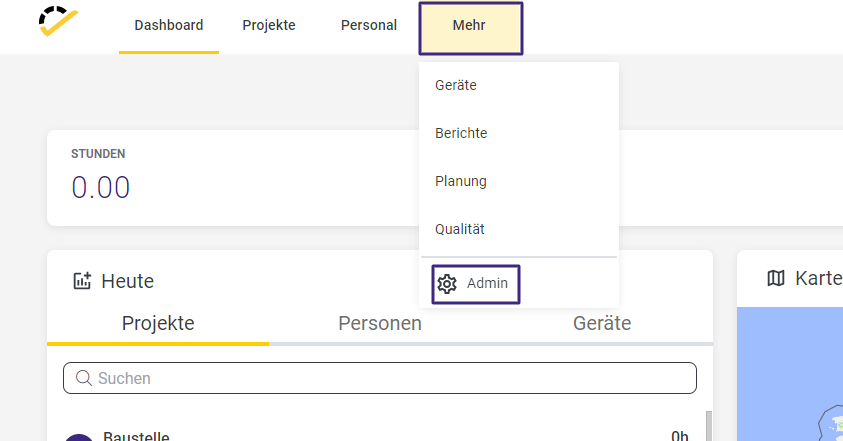Image resolution: width=843 pixels, height=441 pixels.
Task: Open the Projekte navigation tab
Action: click(x=269, y=25)
